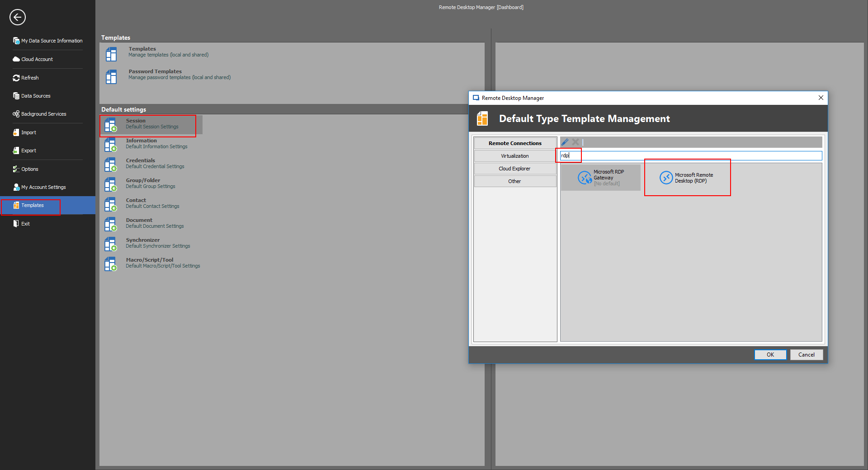Select the Refresh icon in sidebar
868x470 pixels.
pyautogui.click(x=30, y=77)
